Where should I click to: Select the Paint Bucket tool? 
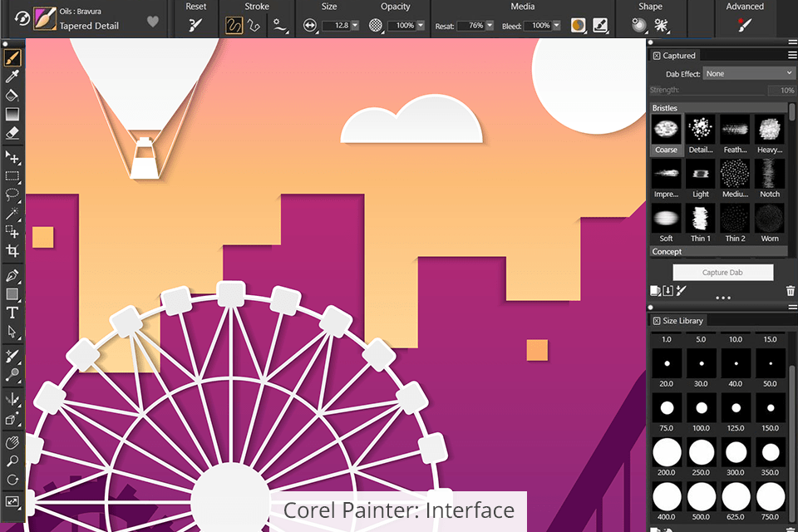12,96
